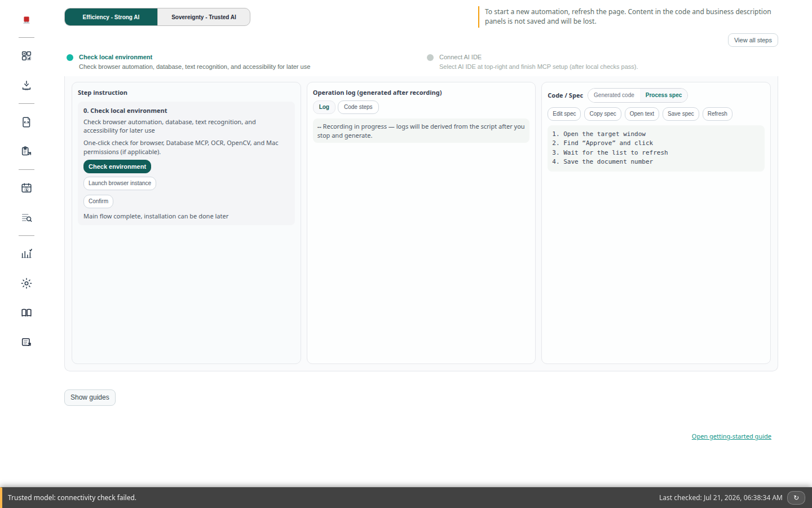812x508 pixels.
Task: Click the Launch browser instance button
Action: coord(120,183)
